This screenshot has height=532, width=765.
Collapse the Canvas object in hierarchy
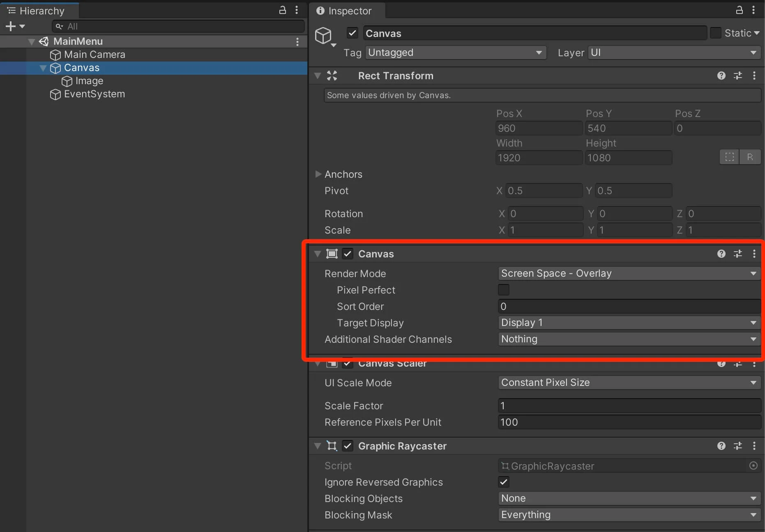coord(43,68)
